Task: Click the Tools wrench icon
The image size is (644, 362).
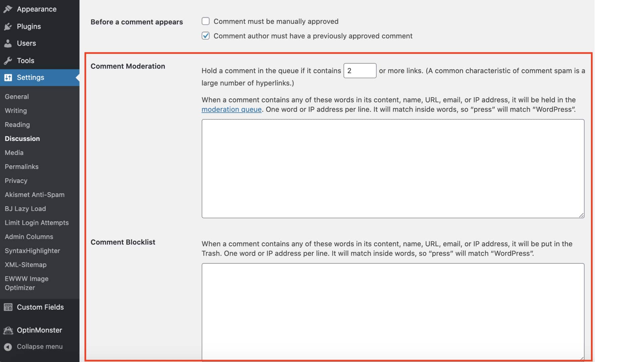Action: 8,61
